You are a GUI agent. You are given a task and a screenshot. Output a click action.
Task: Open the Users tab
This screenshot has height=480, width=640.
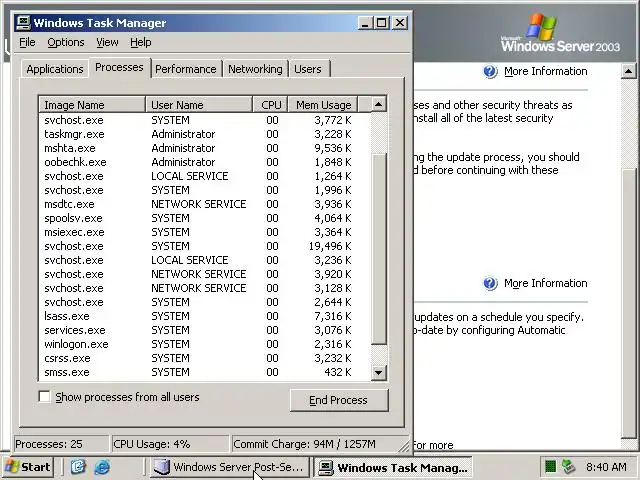tap(308, 69)
